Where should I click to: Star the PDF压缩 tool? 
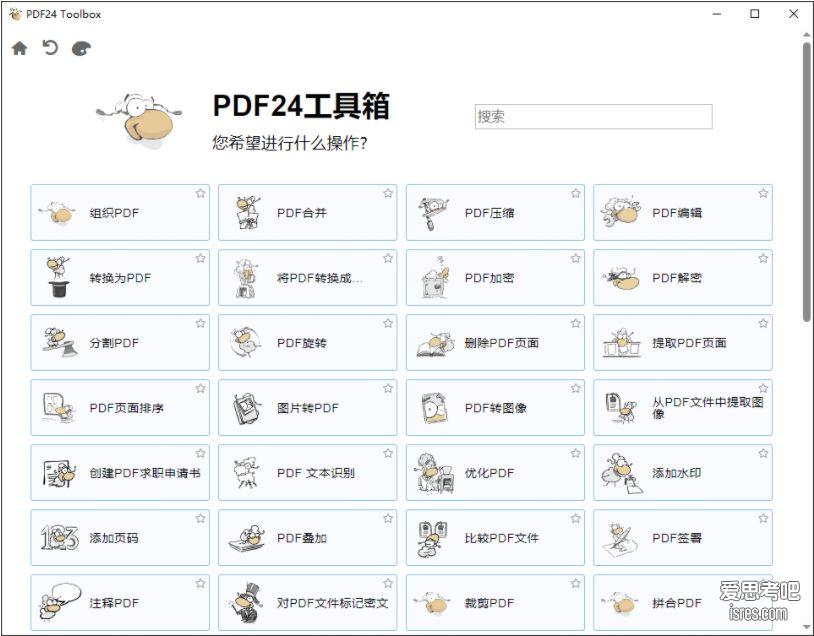[576, 194]
